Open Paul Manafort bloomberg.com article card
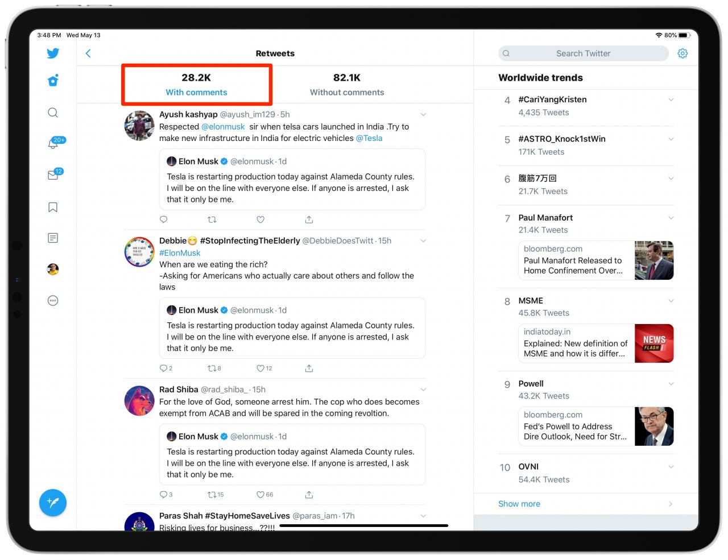728x560 pixels. (x=596, y=260)
